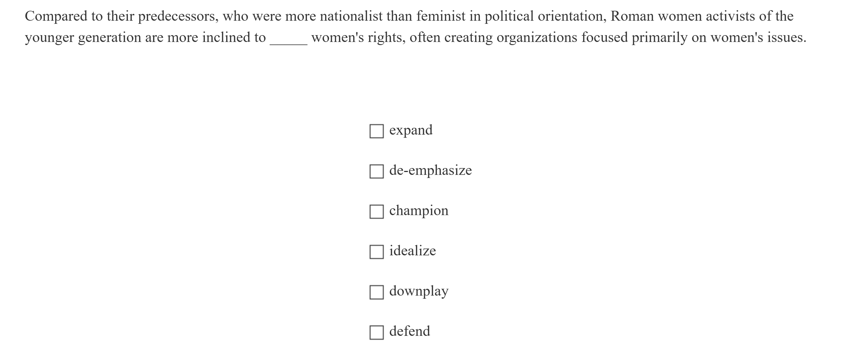Enable the "champion" checkbox
The width and height of the screenshot is (868, 350).
coord(376,211)
